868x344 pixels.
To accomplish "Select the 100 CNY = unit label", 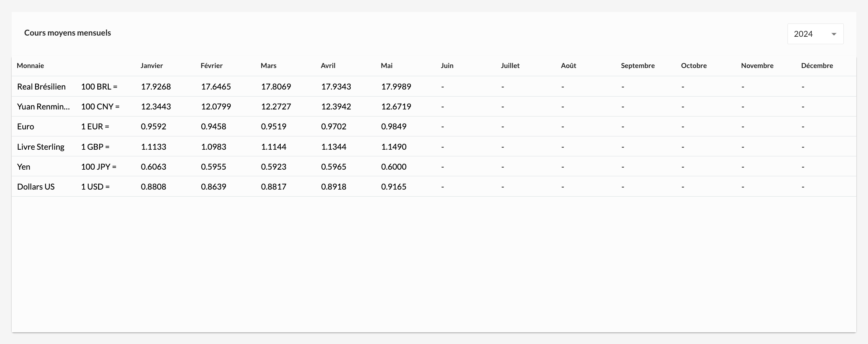I will click(x=100, y=107).
